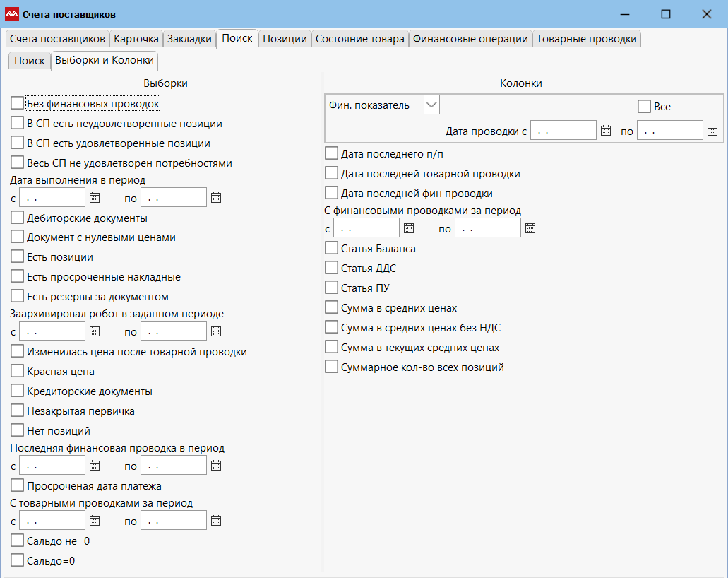Tick the 'Все' checkbox
Image resolution: width=728 pixels, height=578 pixels.
tap(643, 107)
